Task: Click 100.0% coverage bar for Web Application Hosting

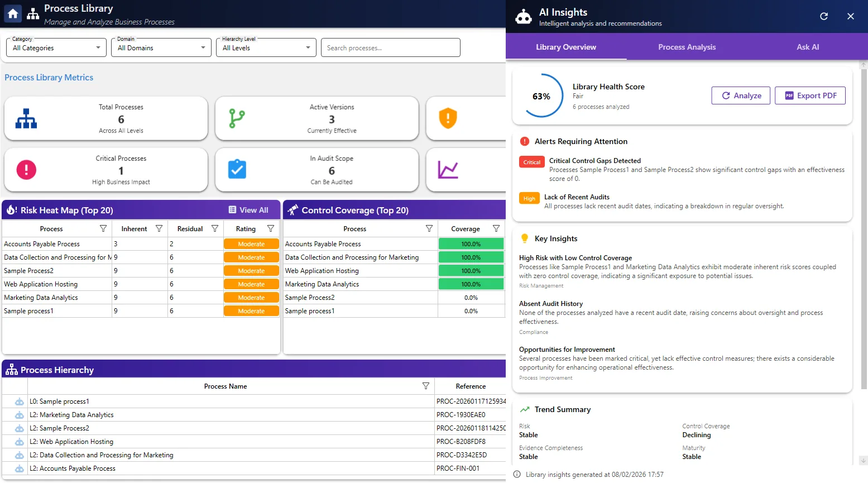Action: pos(471,271)
